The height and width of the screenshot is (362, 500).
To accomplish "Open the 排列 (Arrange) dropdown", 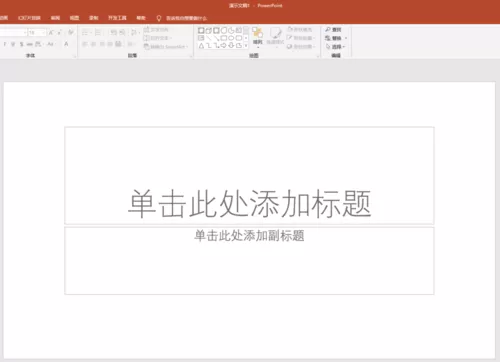I will coord(257,37).
